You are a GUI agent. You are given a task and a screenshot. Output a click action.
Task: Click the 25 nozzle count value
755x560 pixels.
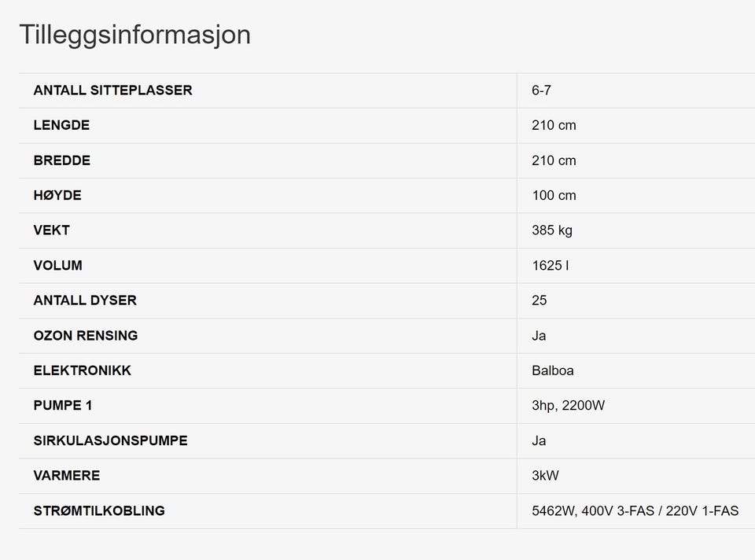pyautogui.click(x=540, y=300)
